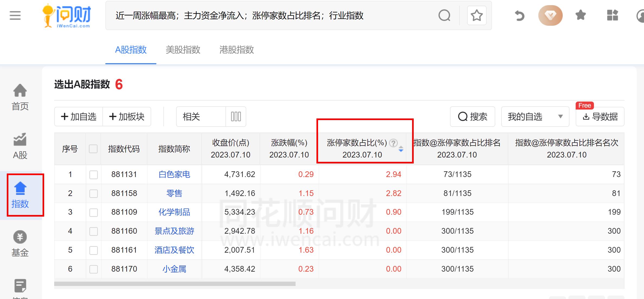The height and width of the screenshot is (299, 644).
Task: Check the checkbox for 白色家电 row
Action: pos(93,174)
